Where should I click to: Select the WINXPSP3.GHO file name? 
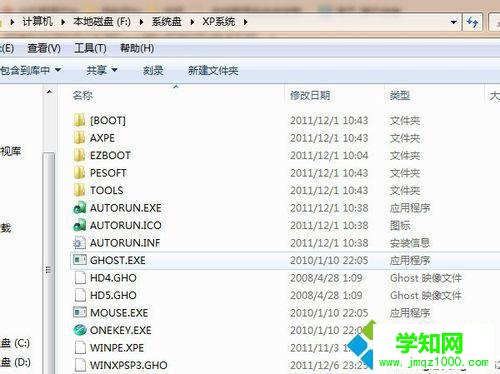[x=129, y=365]
